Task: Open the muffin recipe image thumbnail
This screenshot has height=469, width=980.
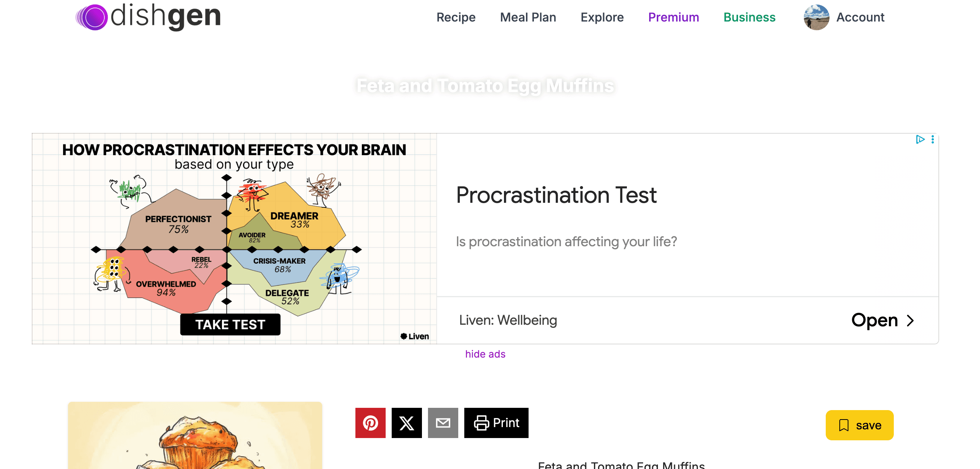Action: pyautogui.click(x=195, y=435)
